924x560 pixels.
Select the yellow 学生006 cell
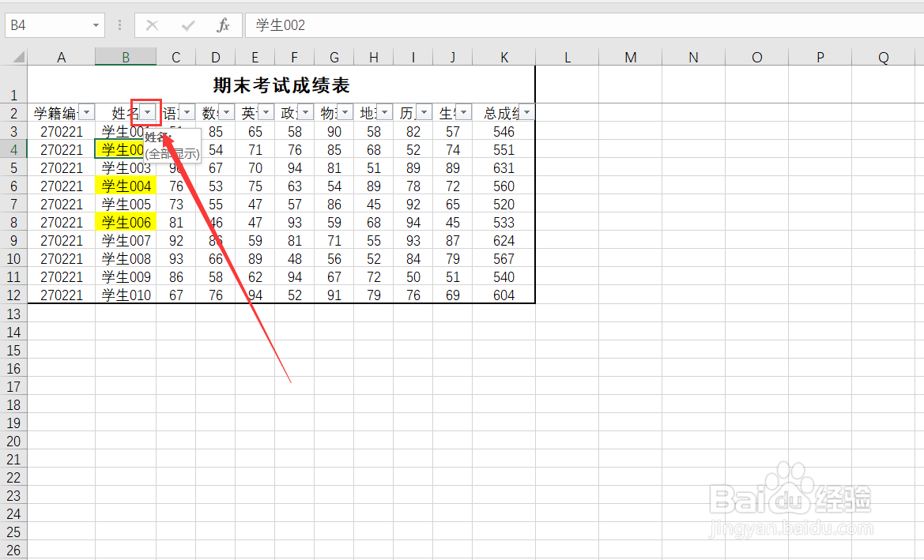click(125, 222)
